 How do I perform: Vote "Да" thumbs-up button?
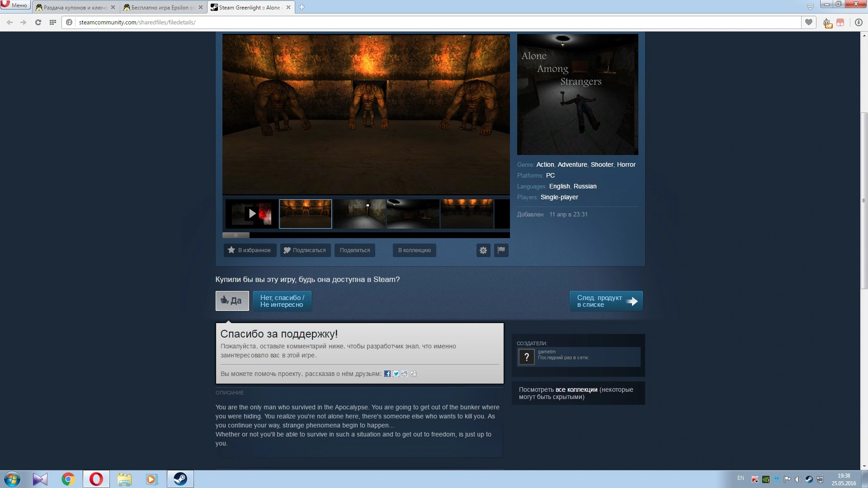coord(232,301)
